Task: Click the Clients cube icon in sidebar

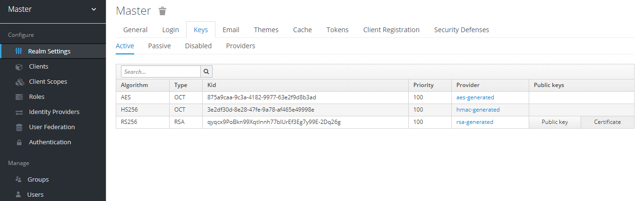Action: click(x=19, y=67)
